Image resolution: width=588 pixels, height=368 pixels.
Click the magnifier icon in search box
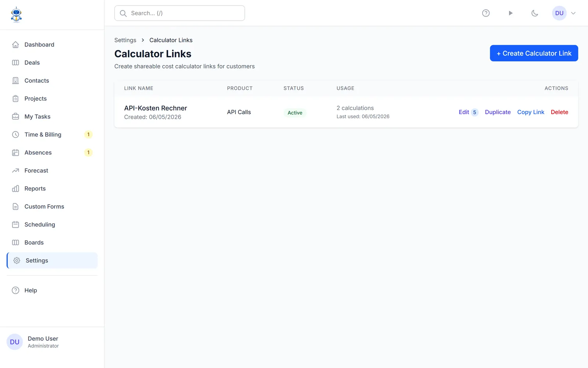point(123,13)
